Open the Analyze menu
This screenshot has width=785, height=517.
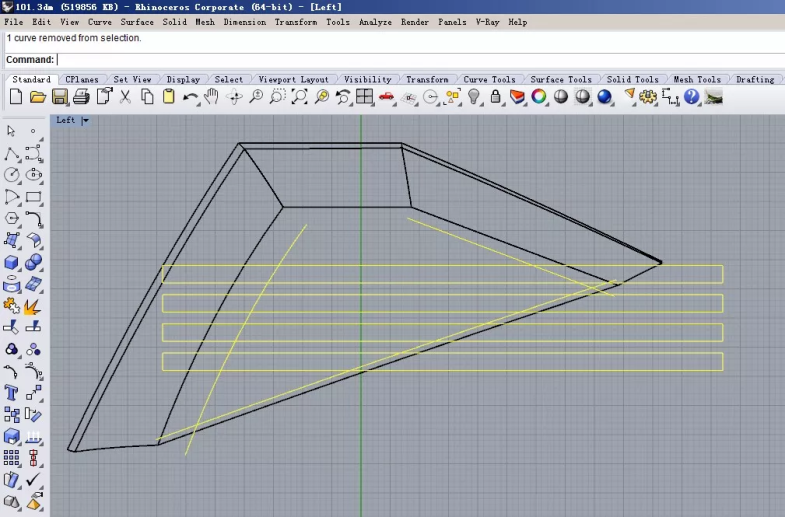click(375, 22)
